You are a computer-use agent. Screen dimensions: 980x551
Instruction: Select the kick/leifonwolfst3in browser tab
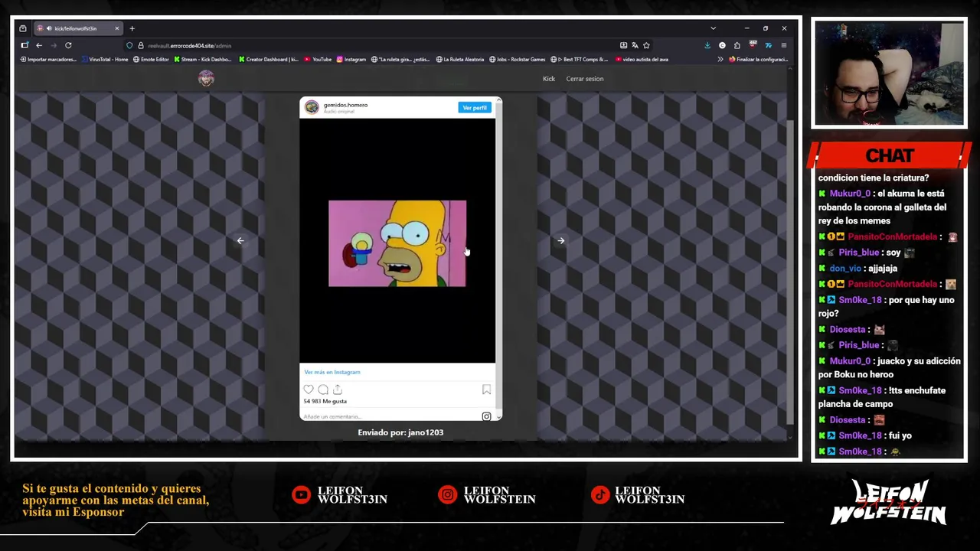(x=78, y=28)
